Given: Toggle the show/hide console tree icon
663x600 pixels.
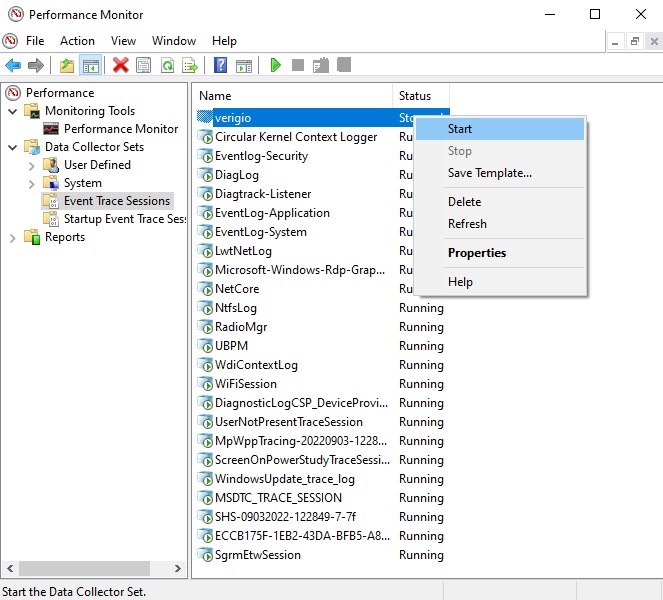Looking at the screenshot, I should click(90, 66).
